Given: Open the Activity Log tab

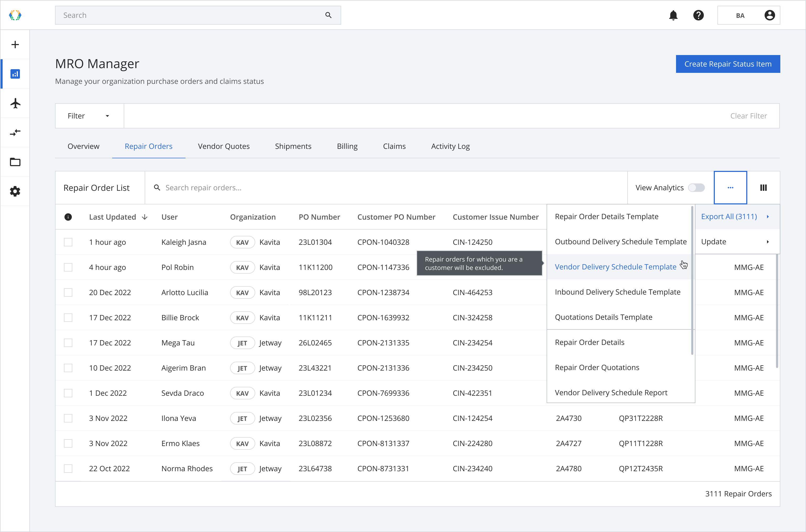Looking at the screenshot, I should pos(450,146).
